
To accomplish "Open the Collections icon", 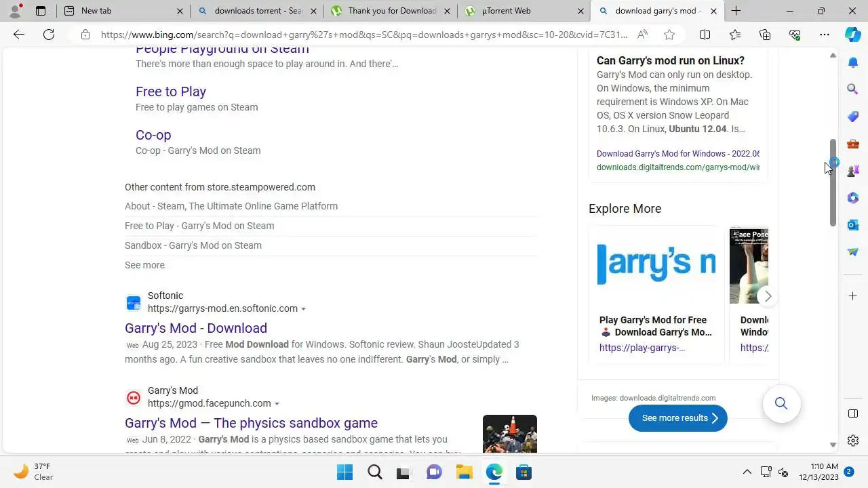I will pos(765,35).
